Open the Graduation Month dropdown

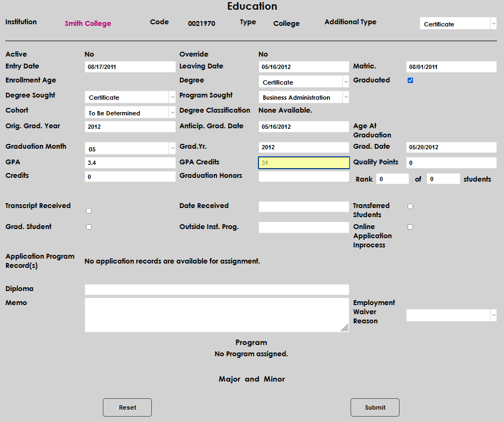point(130,148)
